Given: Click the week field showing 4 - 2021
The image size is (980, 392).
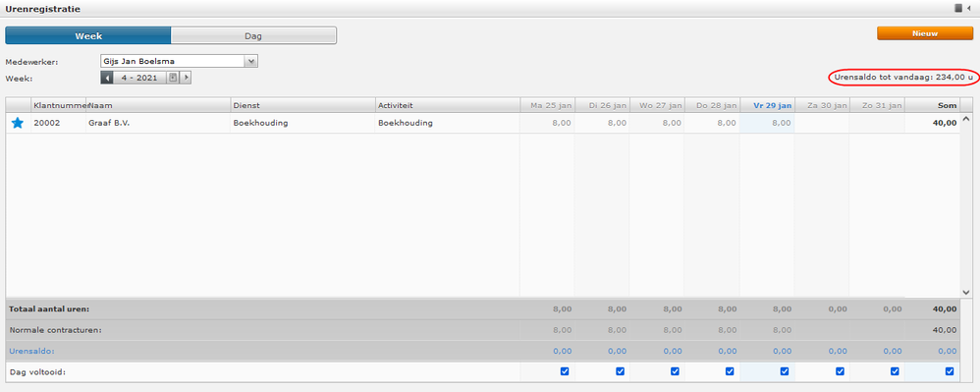Looking at the screenshot, I should 140,78.
